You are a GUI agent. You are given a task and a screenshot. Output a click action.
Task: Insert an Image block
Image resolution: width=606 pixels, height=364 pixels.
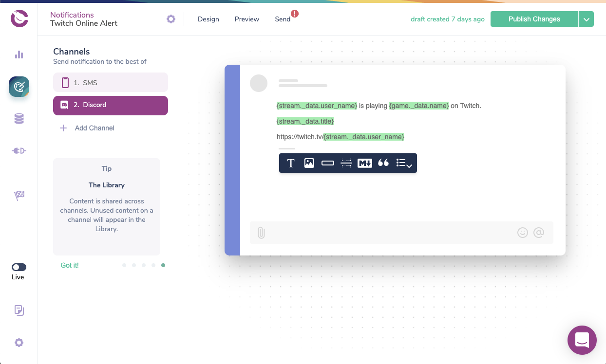click(x=309, y=163)
